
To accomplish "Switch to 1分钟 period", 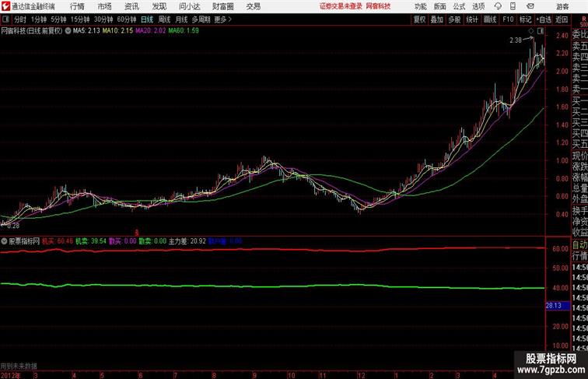I will pyautogui.click(x=39, y=19).
